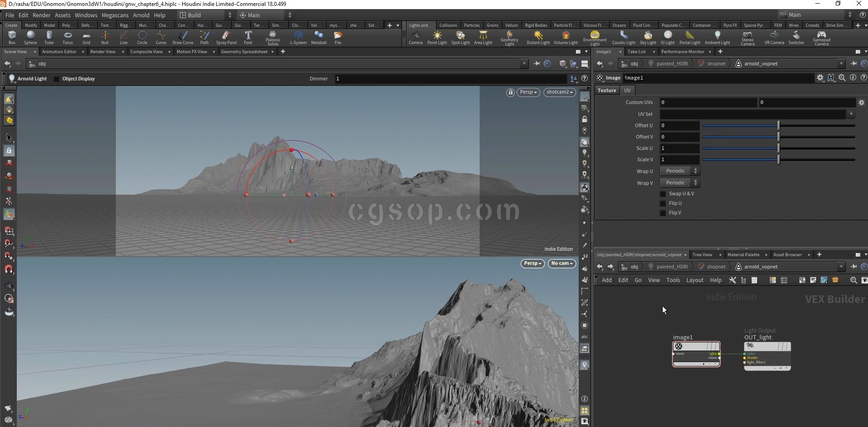Switch to the Geometry Spreadsheet tab

(x=244, y=52)
